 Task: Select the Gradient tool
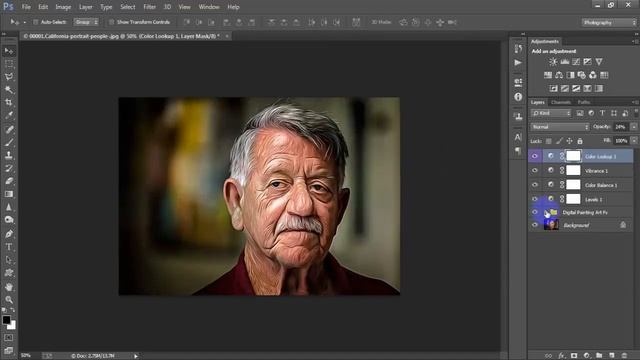pos(9,194)
